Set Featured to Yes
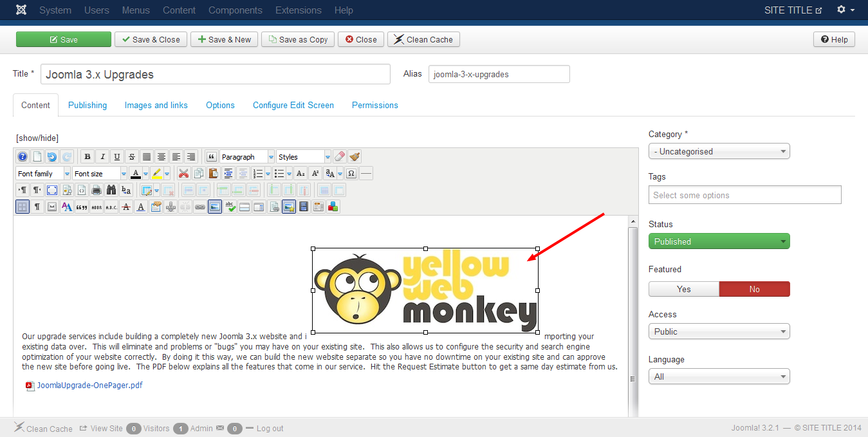Screen dimensions: 868x437 (x=684, y=289)
